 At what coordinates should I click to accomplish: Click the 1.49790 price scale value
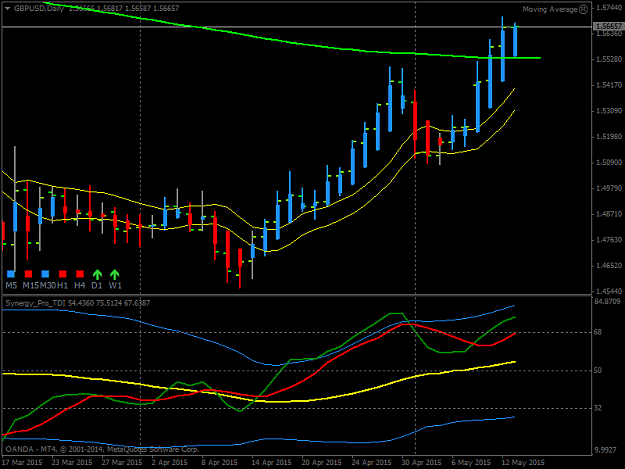pyautogui.click(x=609, y=188)
